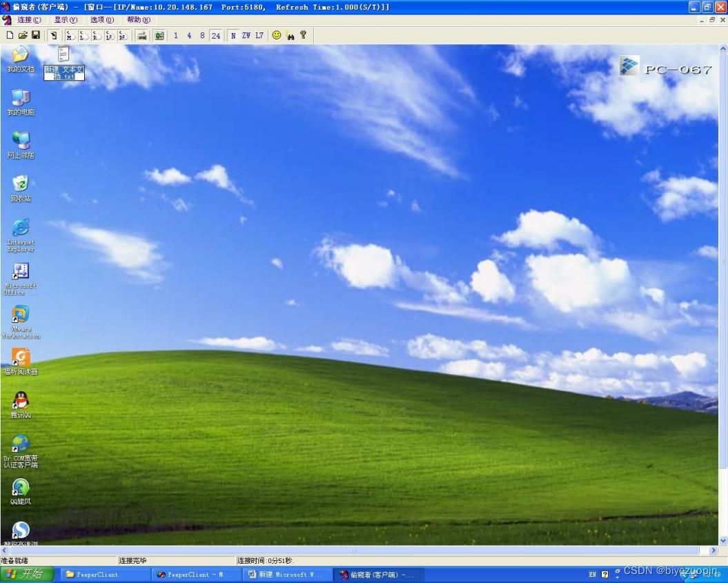Select the QQ旋风 desktop icon
The image size is (728, 583).
(21, 491)
